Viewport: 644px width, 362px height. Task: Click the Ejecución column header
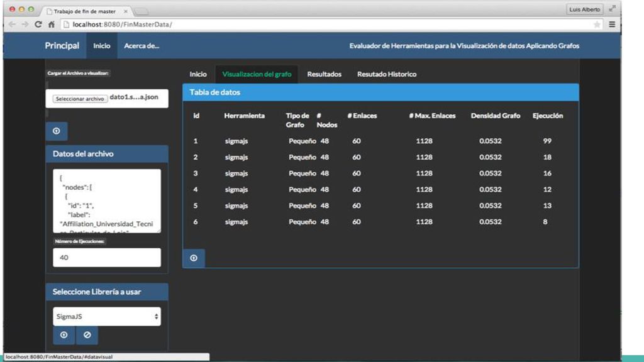548,116
